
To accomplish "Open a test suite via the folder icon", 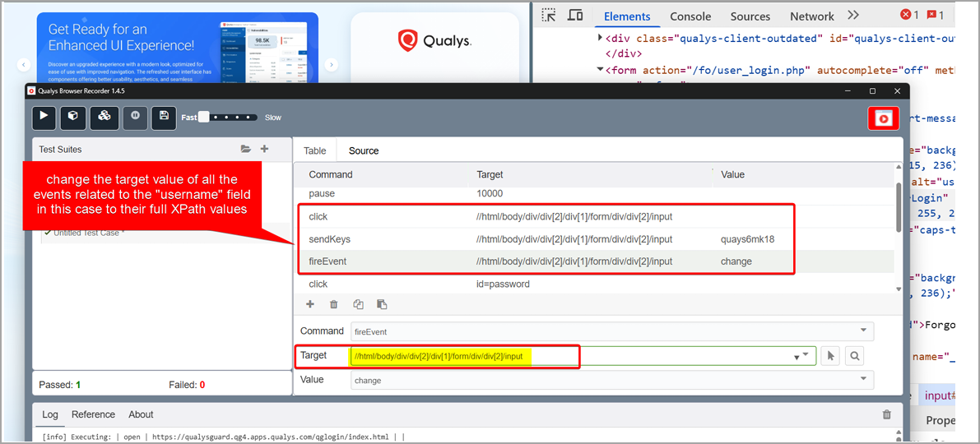I will (246, 150).
